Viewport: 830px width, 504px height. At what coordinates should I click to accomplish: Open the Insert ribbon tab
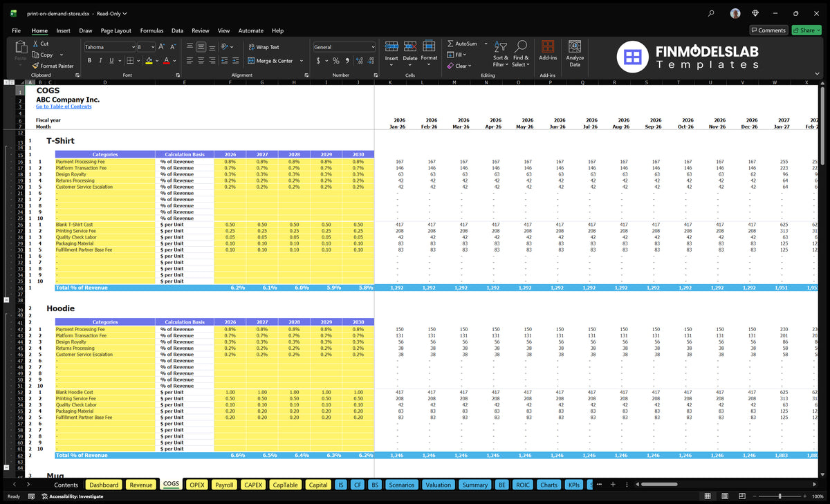tap(63, 30)
